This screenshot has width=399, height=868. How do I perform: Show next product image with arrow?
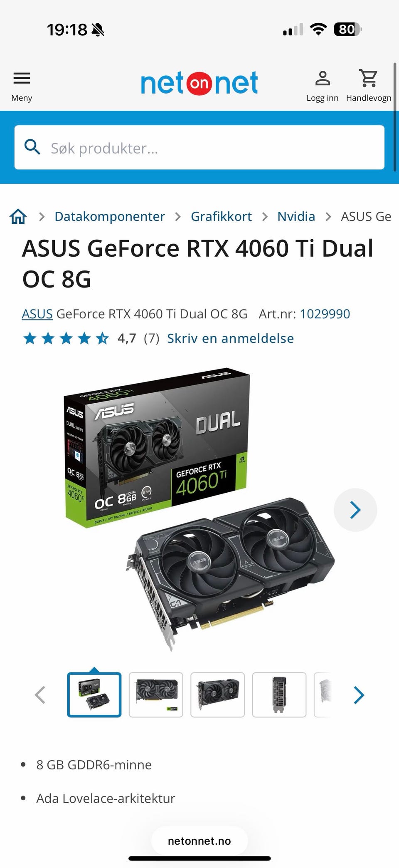(355, 510)
